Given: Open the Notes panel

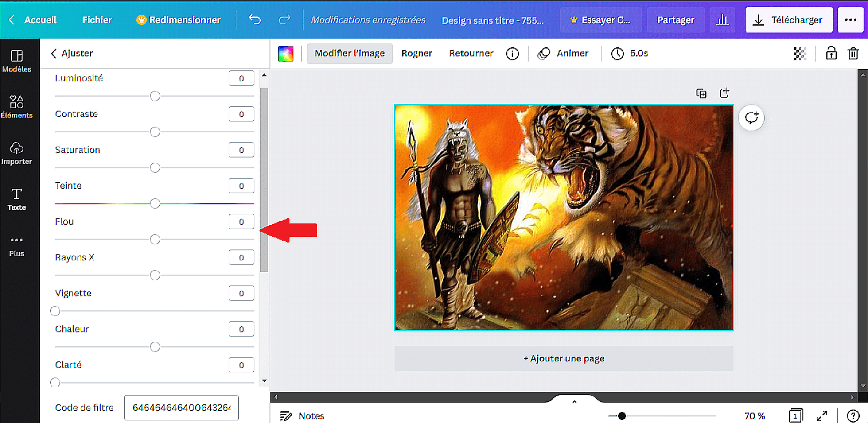Looking at the screenshot, I should (x=302, y=416).
